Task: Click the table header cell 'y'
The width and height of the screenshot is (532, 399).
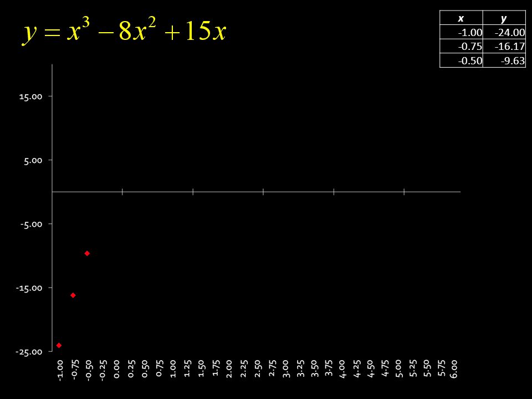Action: pyautogui.click(x=504, y=18)
